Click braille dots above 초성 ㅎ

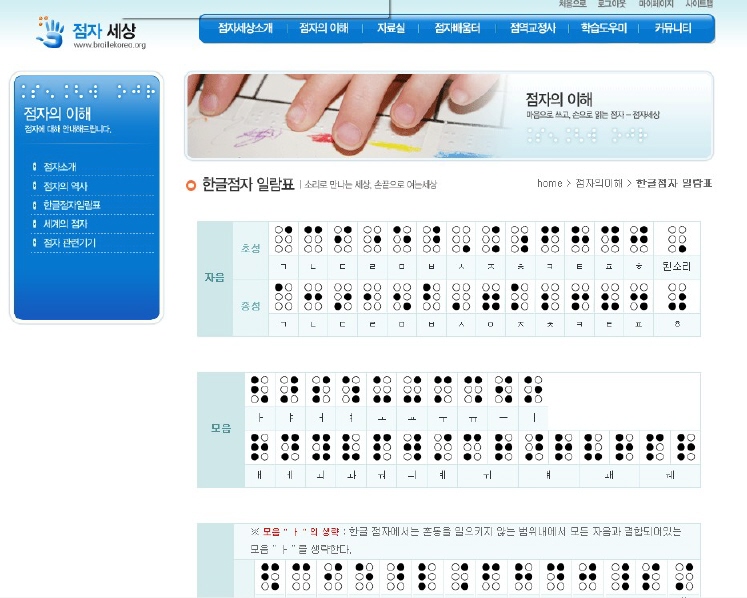[638, 239]
